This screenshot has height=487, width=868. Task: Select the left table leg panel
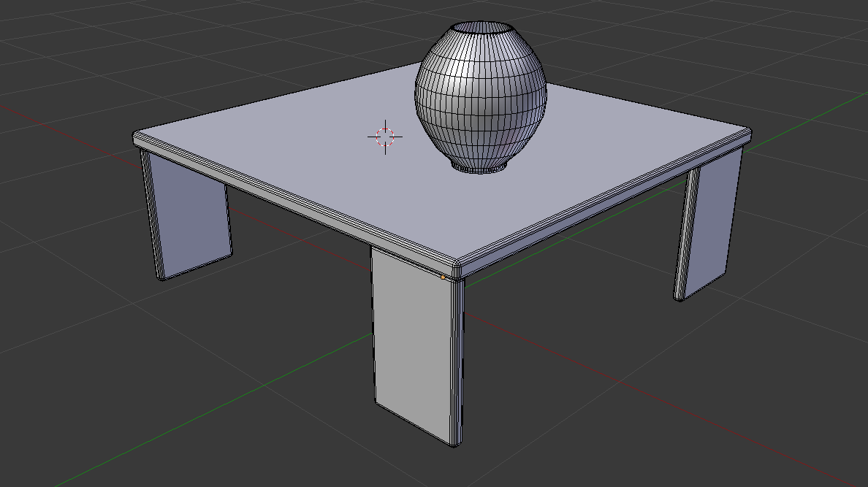click(x=186, y=215)
